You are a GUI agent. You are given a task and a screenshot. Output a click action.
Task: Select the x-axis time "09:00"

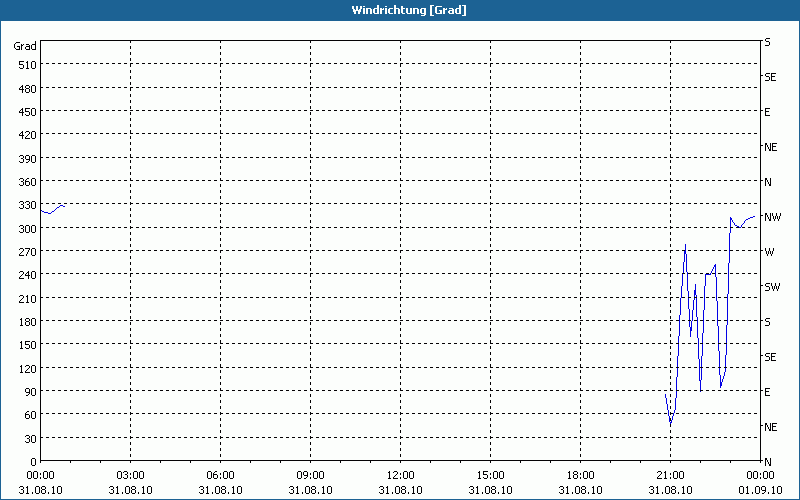[x=310, y=476]
